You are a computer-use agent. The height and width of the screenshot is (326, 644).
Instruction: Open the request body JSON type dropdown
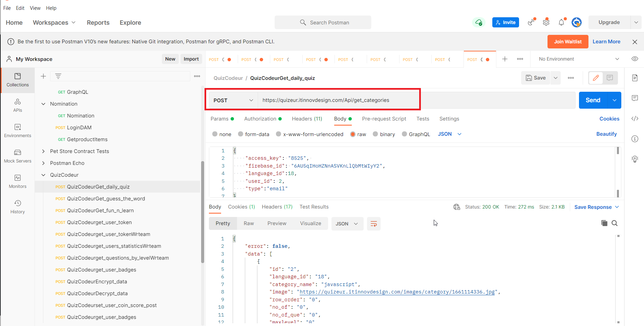point(450,134)
